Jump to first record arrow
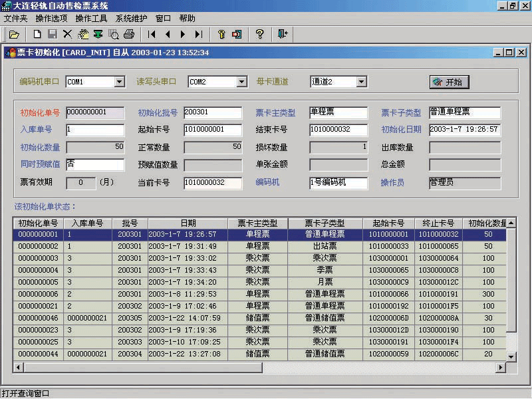Image resolution: width=532 pixels, height=399 pixels. [x=152, y=34]
